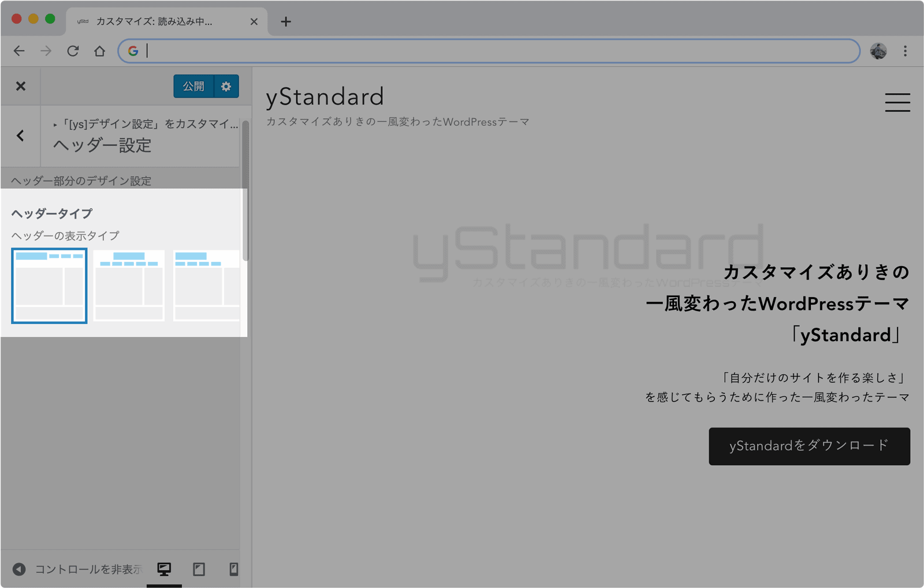This screenshot has width=924, height=588.
Task: Select the centered-logo header type layout
Action: coord(129,286)
